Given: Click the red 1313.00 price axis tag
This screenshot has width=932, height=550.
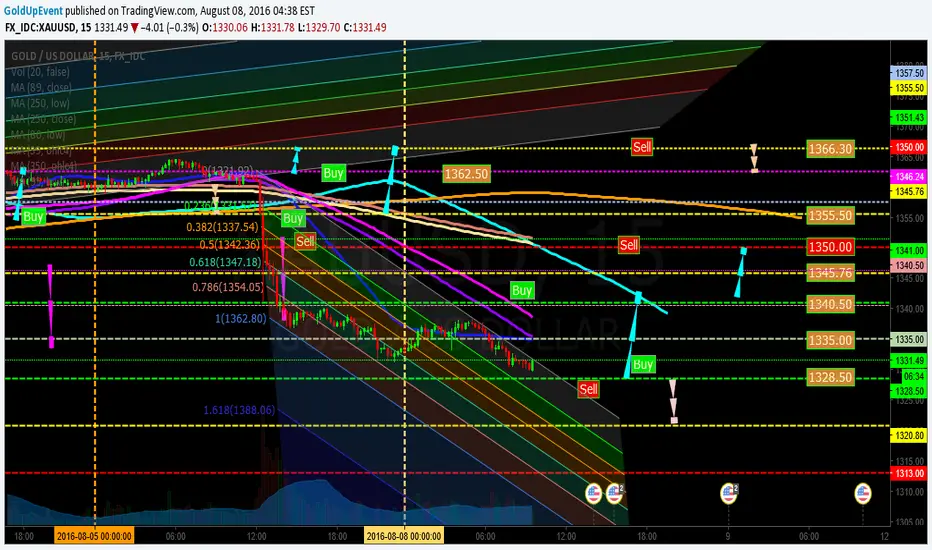Looking at the screenshot, I should [909, 473].
